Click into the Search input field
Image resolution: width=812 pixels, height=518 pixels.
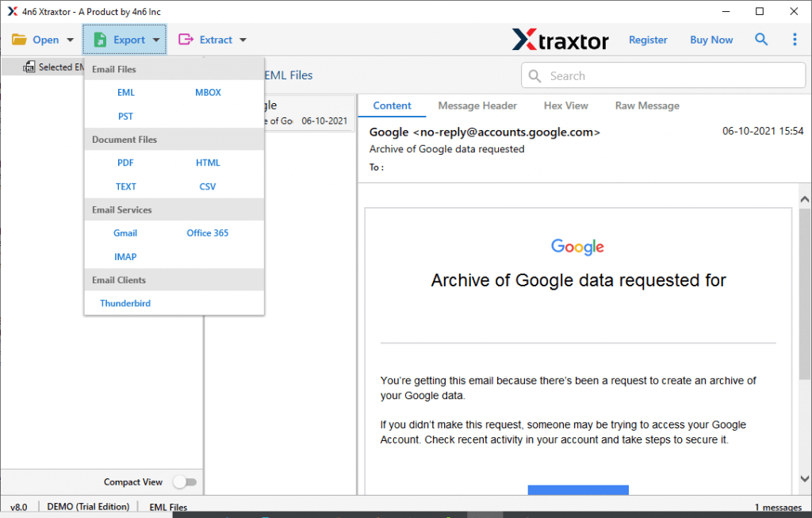[x=664, y=76]
